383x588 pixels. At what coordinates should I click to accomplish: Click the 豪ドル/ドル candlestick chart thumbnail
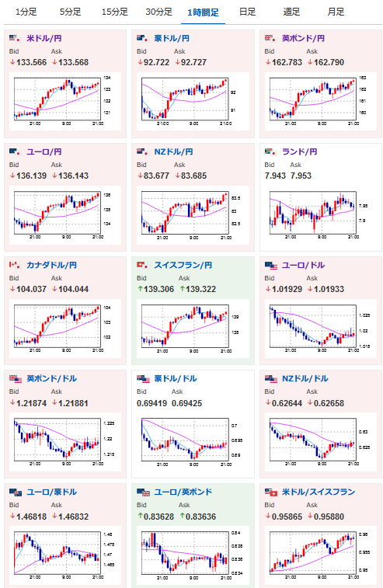click(193, 442)
